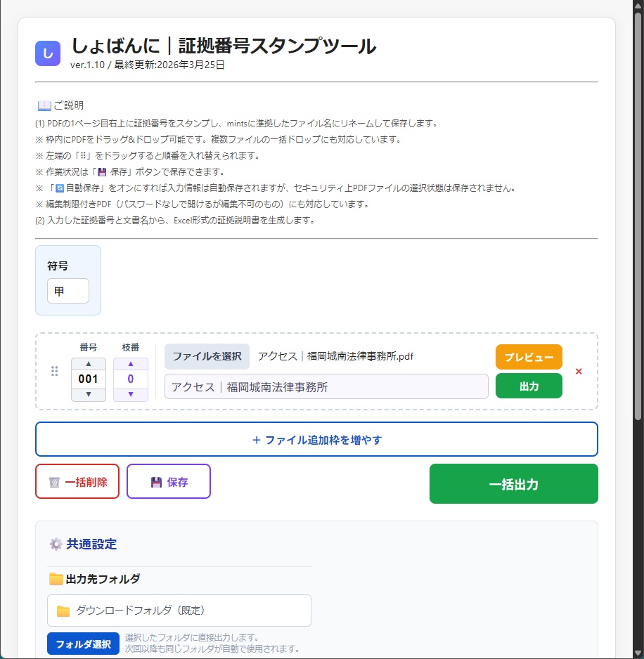The height and width of the screenshot is (659, 644).
Task: Click the book icon beside ご説明
Action: pos(42,105)
